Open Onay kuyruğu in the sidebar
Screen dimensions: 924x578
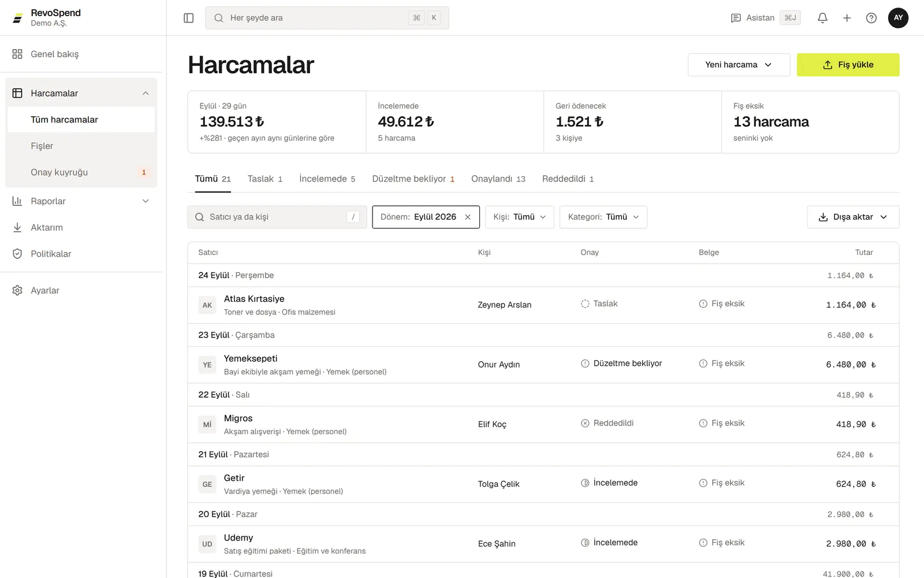coord(81,172)
